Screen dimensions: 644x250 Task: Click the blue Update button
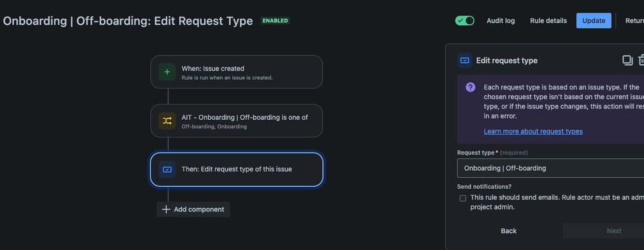coord(594,21)
